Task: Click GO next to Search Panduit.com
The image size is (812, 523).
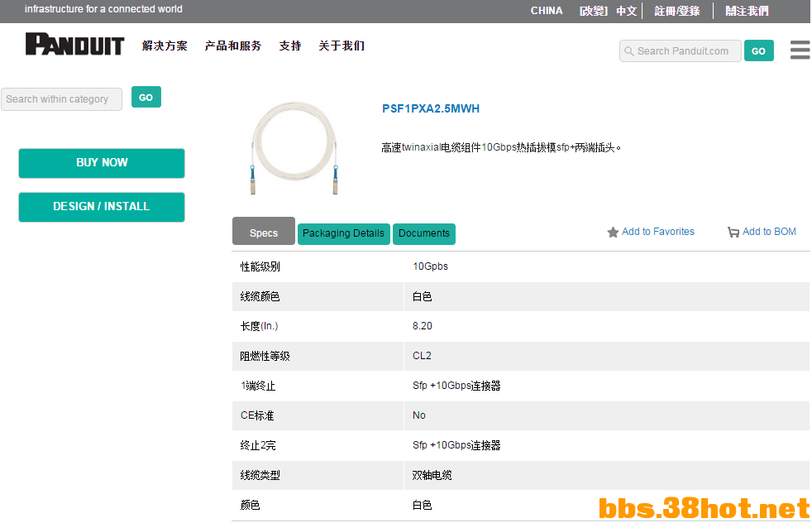Action: click(x=758, y=50)
